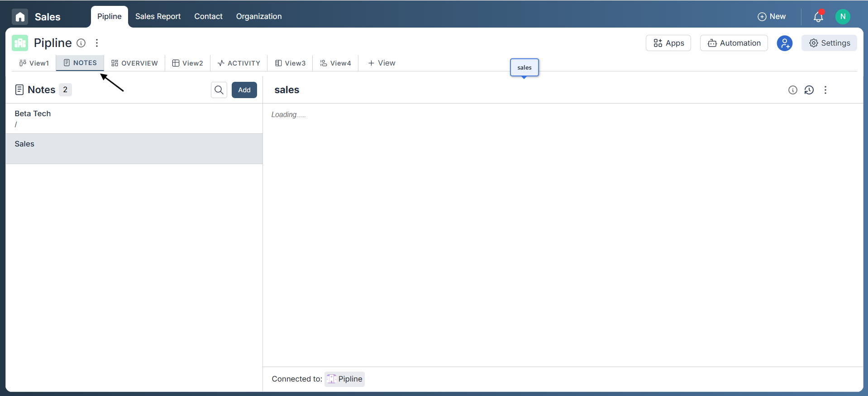
Task: Click the Notes count badge 2
Action: [x=65, y=90]
